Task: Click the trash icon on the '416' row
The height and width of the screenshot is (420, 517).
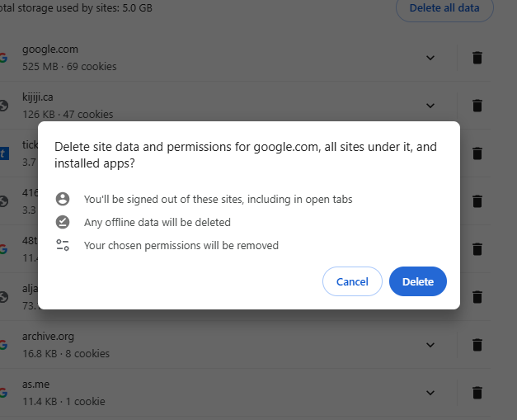Action: coord(477,201)
